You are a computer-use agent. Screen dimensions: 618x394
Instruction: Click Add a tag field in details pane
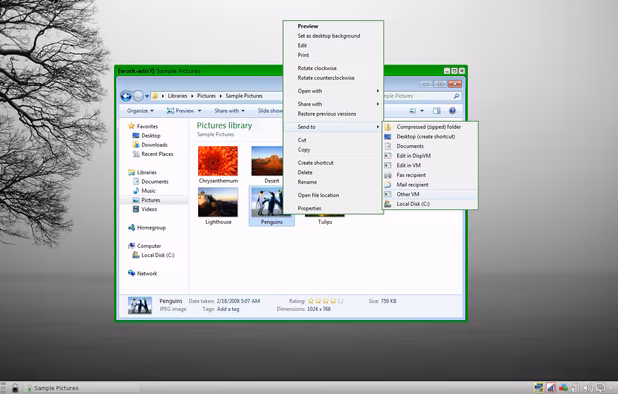pos(228,309)
